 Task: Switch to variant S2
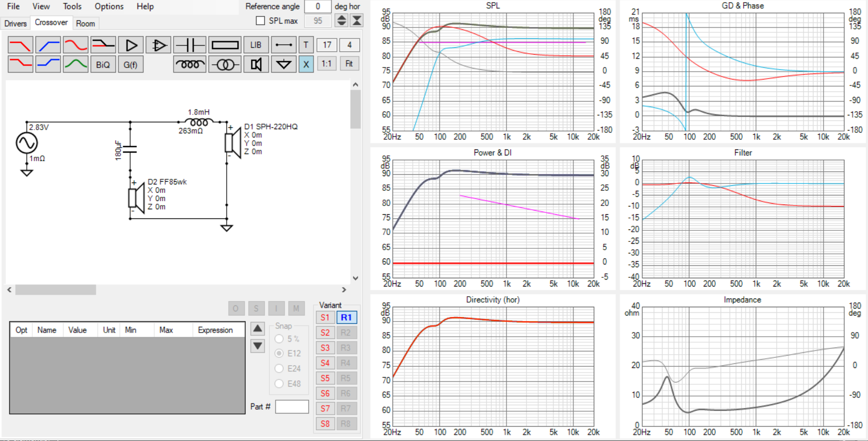point(325,332)
